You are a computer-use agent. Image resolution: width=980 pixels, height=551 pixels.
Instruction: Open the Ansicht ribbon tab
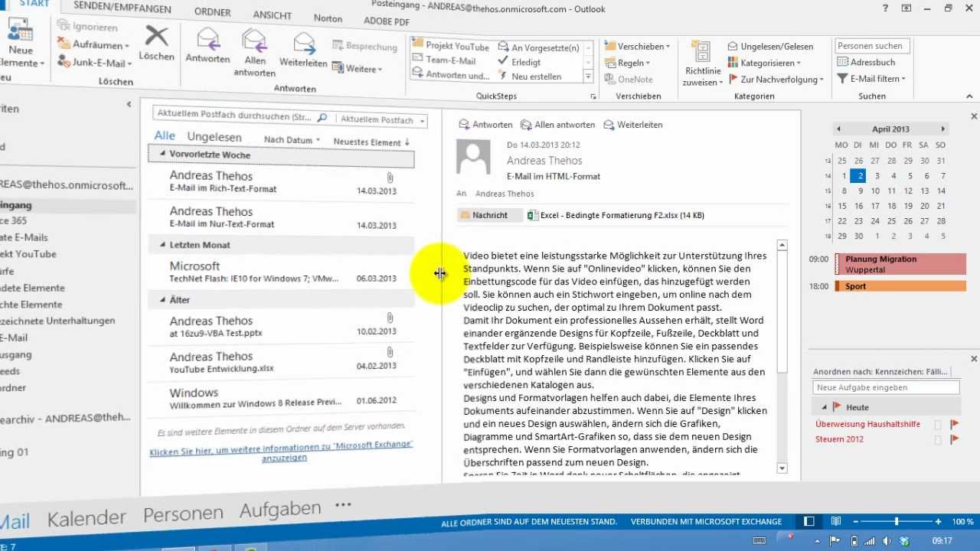272,15
